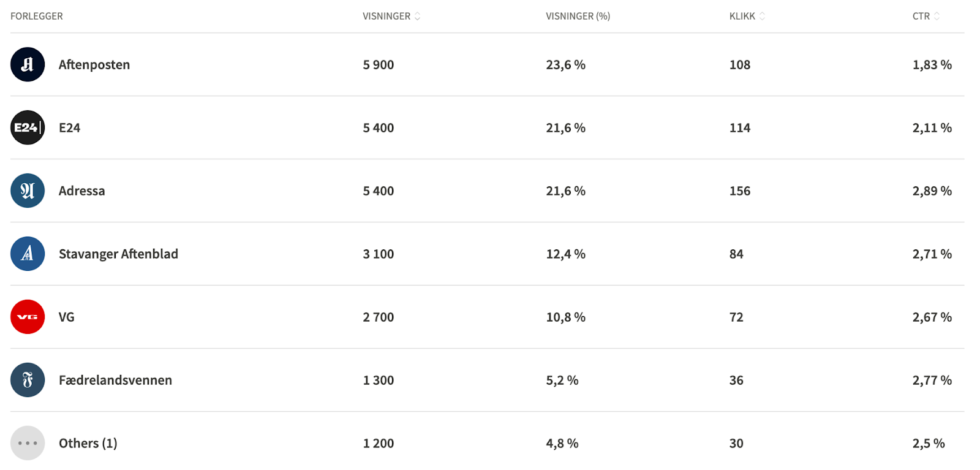Image resolution: width=980 pixels, height=470 pixels.
Task: Select the Adressa logo icon
Action: coord(28,191)
